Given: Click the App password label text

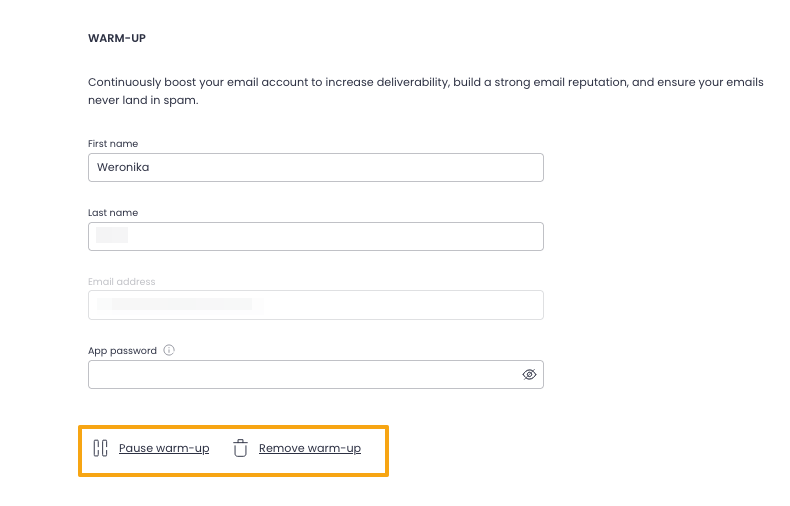Looking at the screenshot, I should point(122,351).
